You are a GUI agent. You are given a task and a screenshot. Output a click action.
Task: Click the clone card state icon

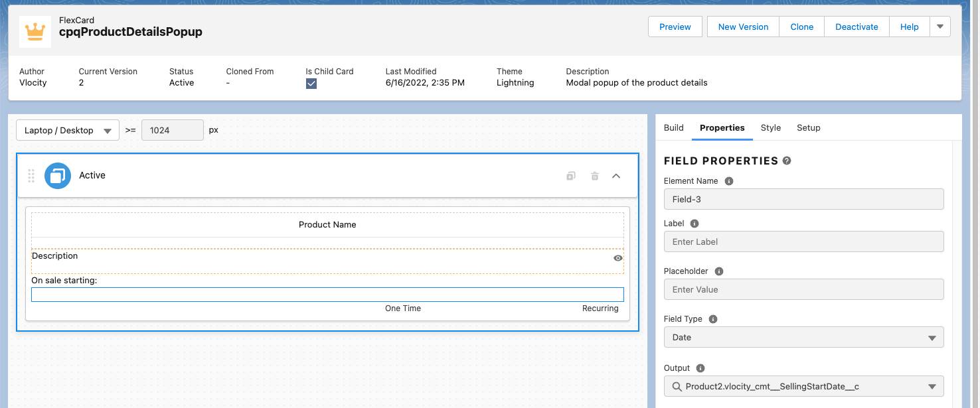coord(570,175)
